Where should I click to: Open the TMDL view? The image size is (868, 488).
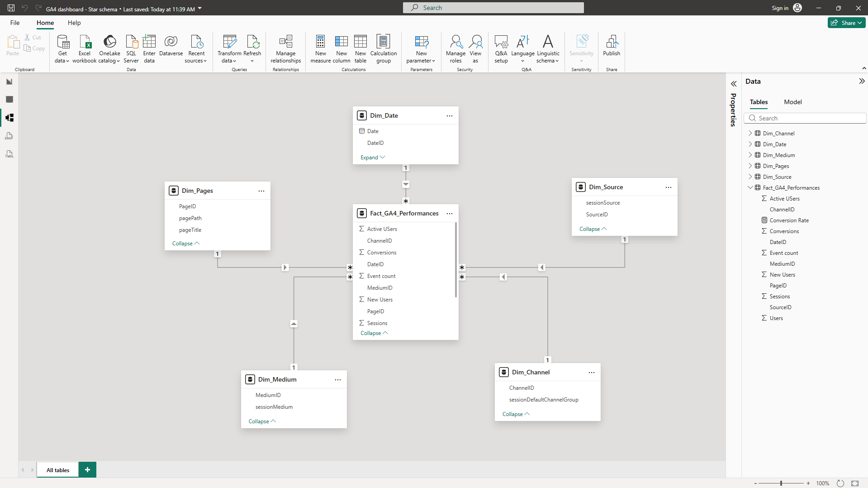pos(9,154)
